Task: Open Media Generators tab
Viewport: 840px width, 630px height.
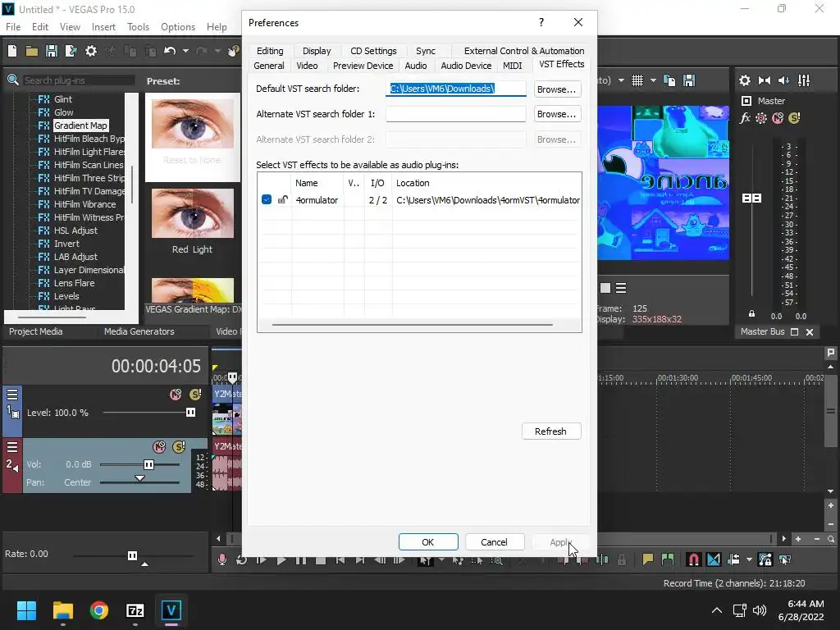Action: [x=139, y=331]
